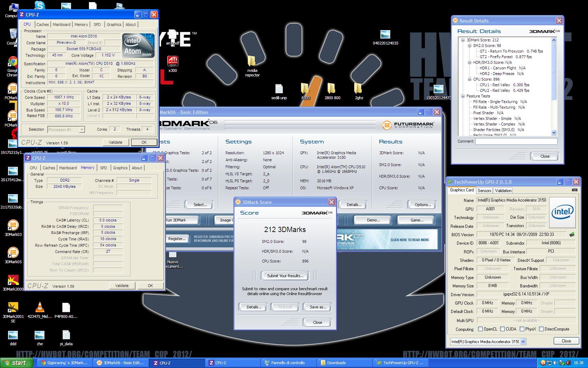Switch to Gigioracing's 3DMark Chrome taskbar item

(x=65, y=363)
